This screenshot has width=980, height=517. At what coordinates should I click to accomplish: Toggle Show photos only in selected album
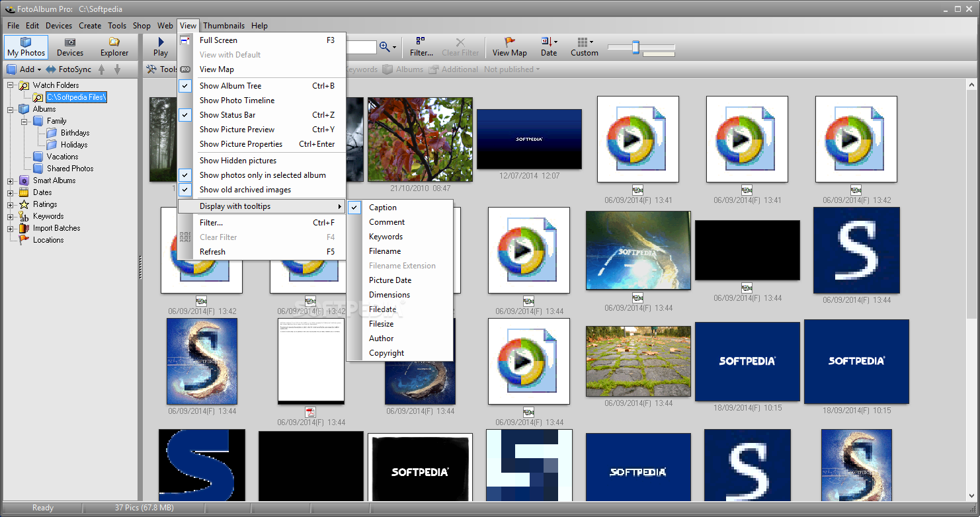tap(262, 175)
